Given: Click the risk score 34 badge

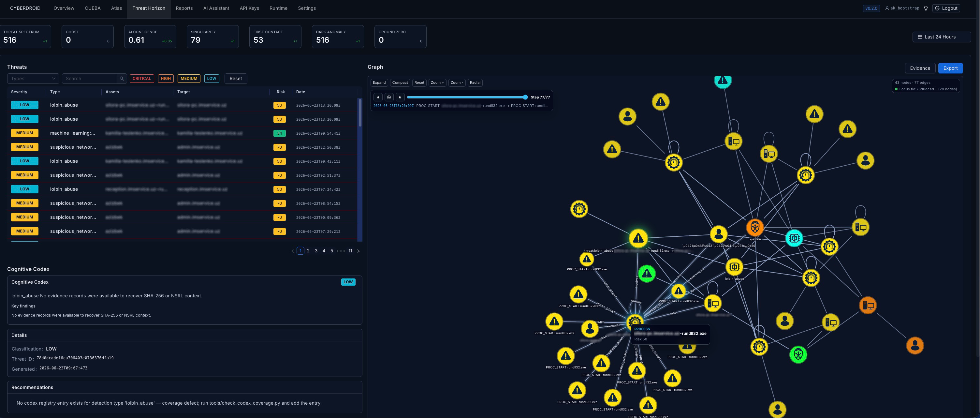Looking at the screenshot, I should tap(279, 133).
